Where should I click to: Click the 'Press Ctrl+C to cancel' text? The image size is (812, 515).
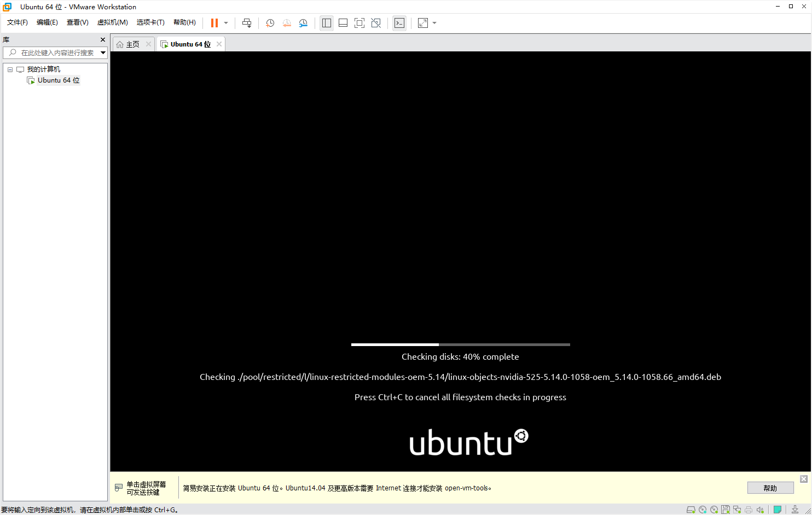(x=460, y=397)
